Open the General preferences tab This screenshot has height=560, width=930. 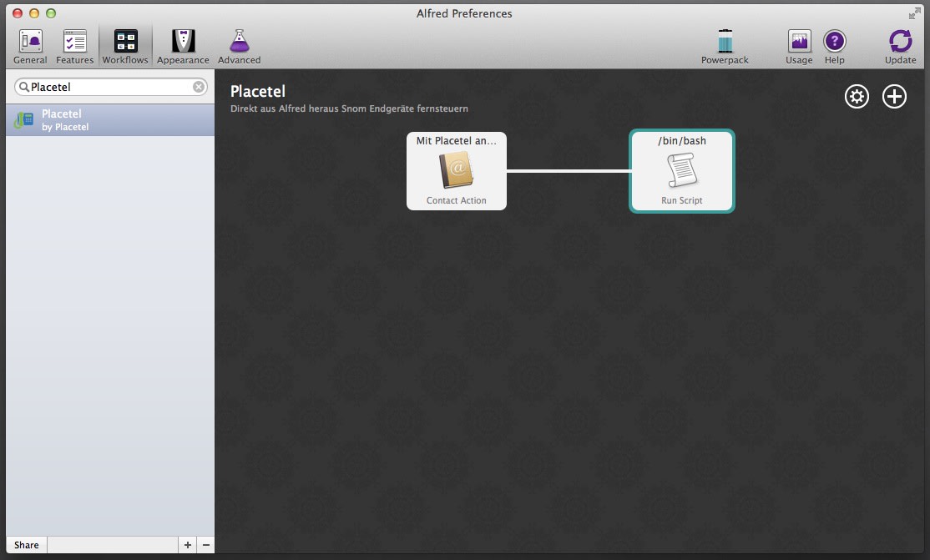click(x=30, y=46)
